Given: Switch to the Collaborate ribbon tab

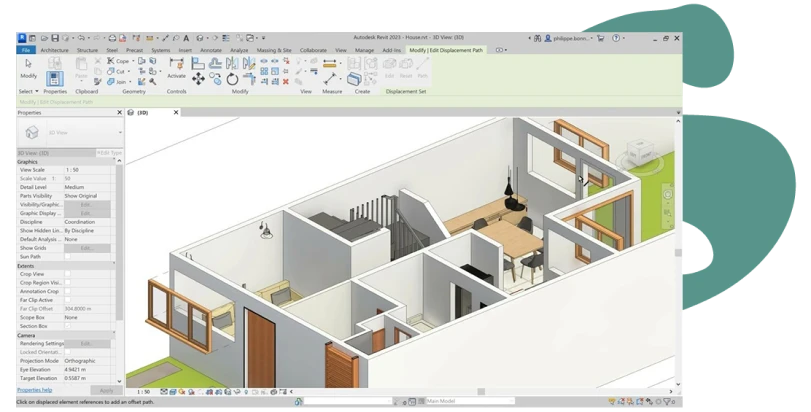Looking at the screenshot, I should click(313, 50).
